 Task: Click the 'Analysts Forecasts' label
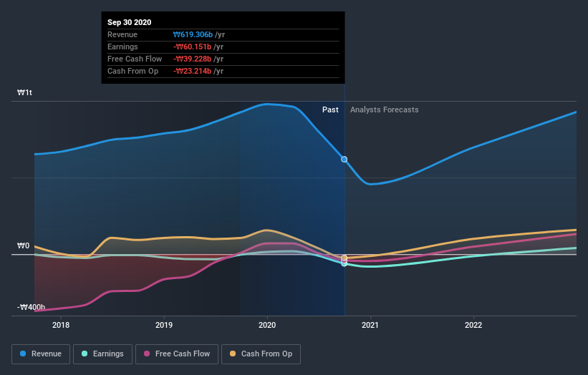click(x=385, y=109)
